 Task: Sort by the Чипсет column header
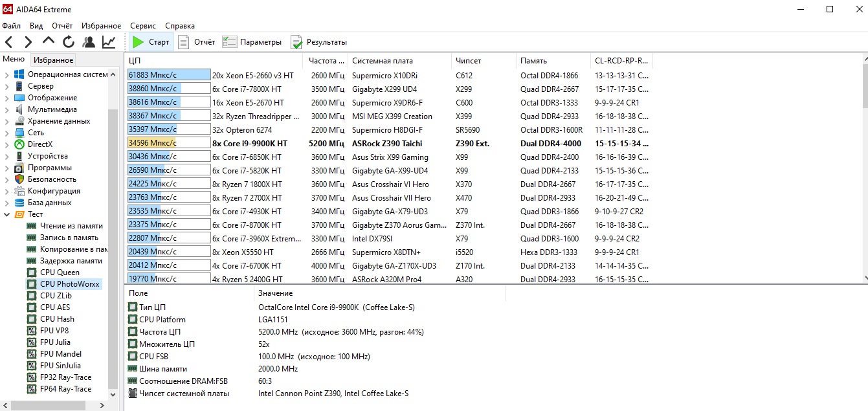tap(484, 61)
